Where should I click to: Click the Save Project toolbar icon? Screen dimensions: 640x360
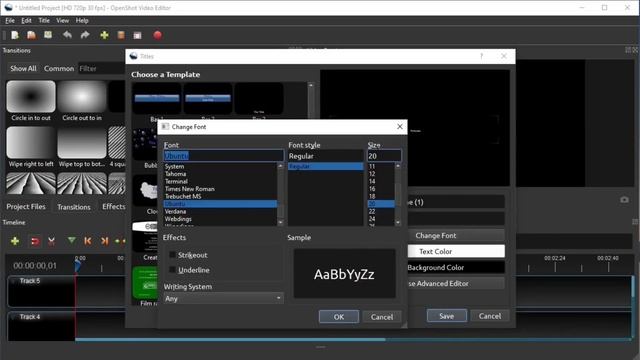[x=48, y=35]
